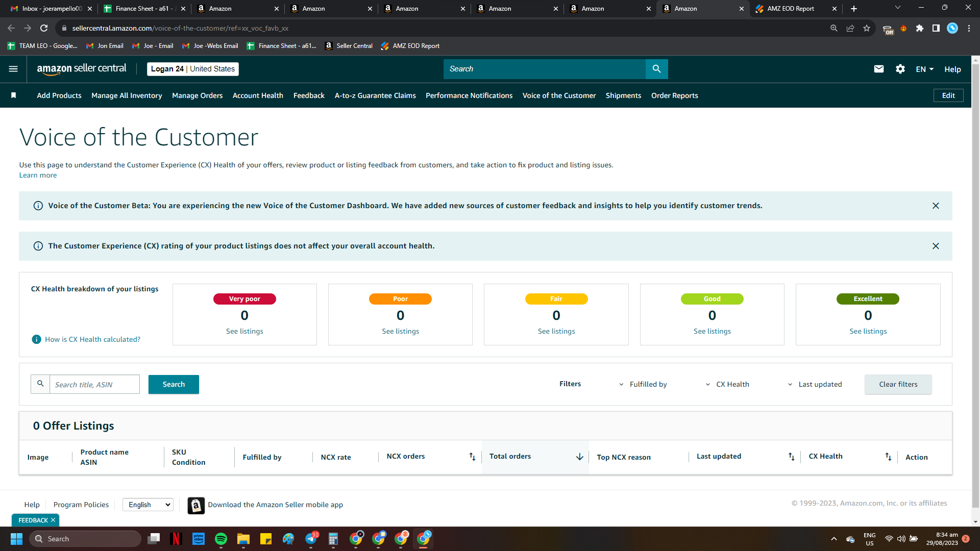980x551 pixels.
Task: Click the Windows taskbar Search box
Action: click(85, 539)
